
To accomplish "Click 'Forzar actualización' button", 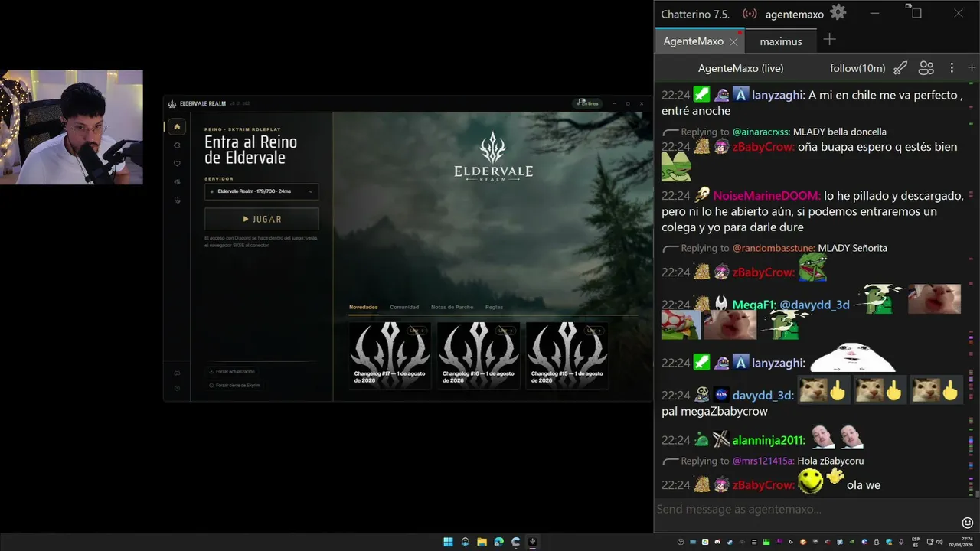I will point(232,372).
